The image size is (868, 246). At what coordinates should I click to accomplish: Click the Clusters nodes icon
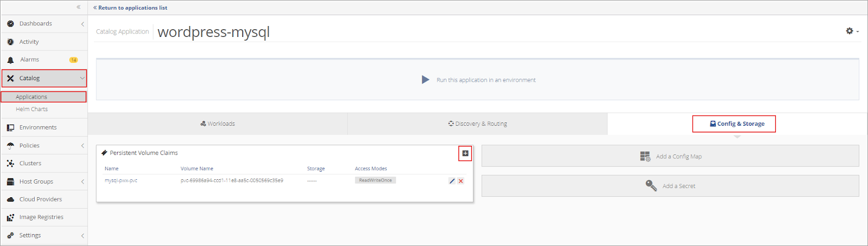(x=10, y=164)
